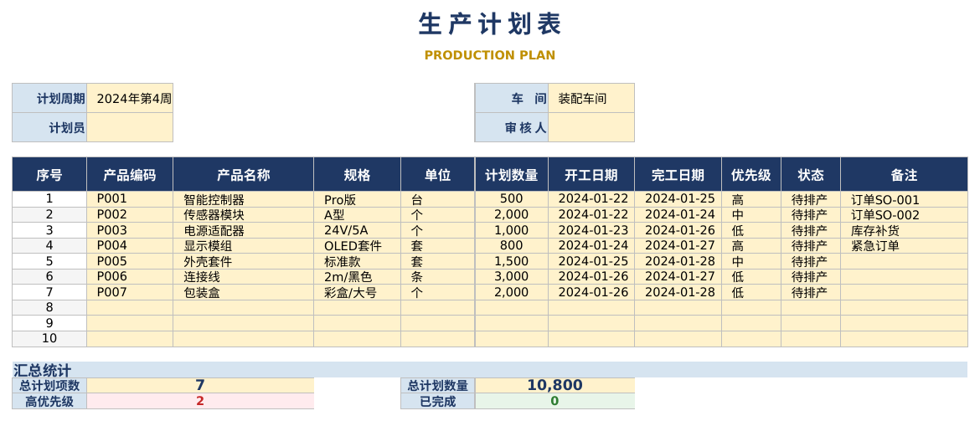The image size is (980, 421).
Task: Select the empty 审核人 input cell
Action: (591, 127)
